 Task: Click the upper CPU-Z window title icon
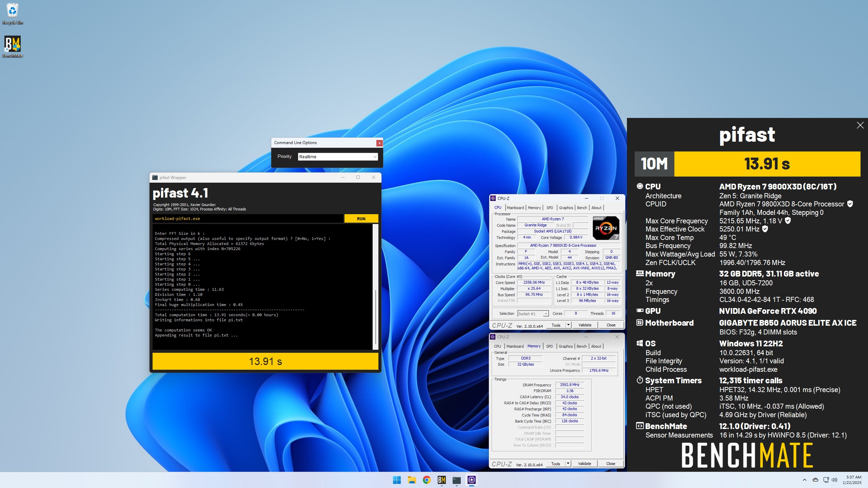click(x=493, y=198)
